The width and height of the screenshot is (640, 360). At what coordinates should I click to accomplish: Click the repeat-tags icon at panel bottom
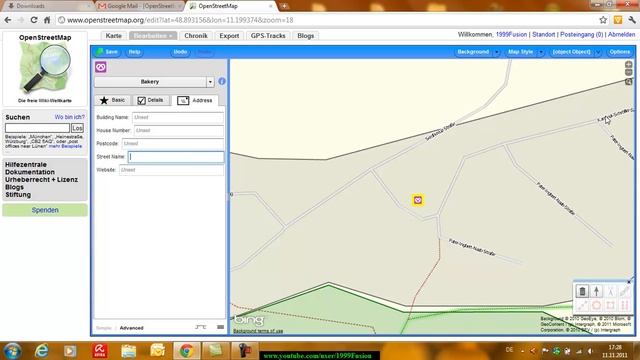click(200, 327)
